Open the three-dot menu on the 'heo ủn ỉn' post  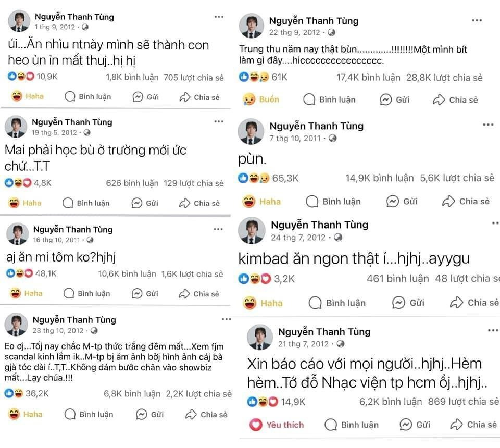click(x=219, y=17)
